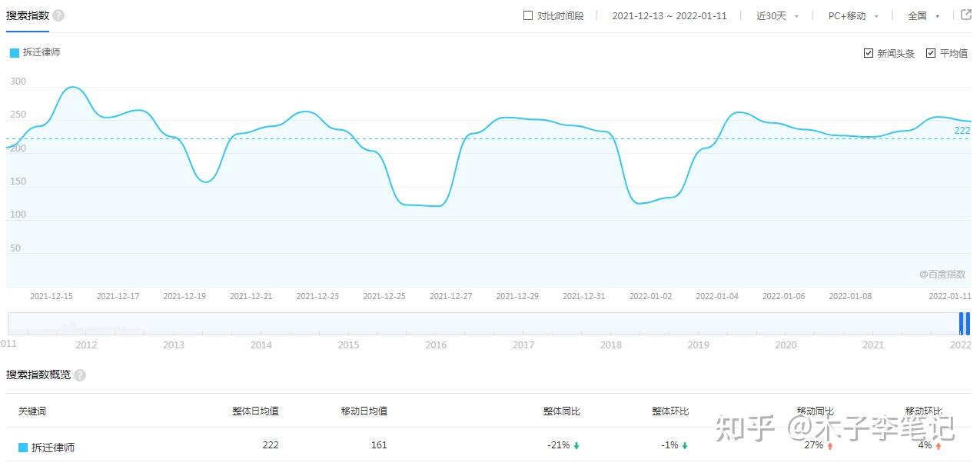The width and height of the screenshot is (980, 466).
Task: Open the 全国 region dropdown
Action: tap(924, 15)
